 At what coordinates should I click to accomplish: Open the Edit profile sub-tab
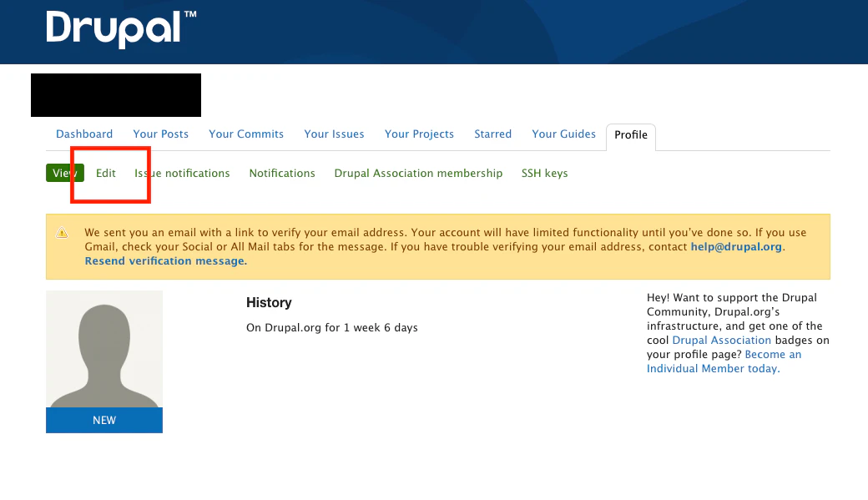[x=106, y=174]
